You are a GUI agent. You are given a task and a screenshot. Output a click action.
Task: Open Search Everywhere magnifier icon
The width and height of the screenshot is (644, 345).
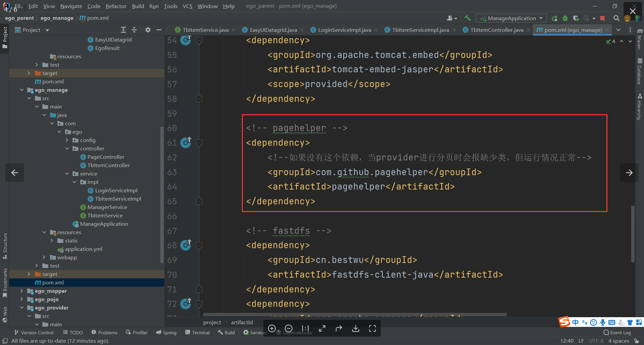(x=616, y=18)
